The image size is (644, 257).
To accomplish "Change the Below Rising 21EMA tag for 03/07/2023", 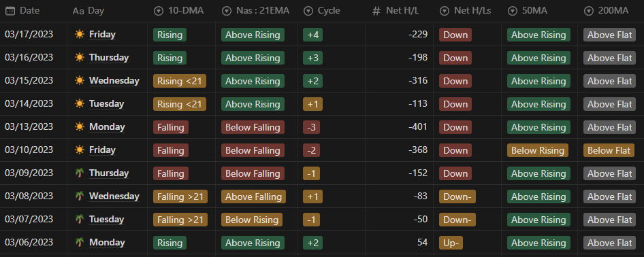I will (252, 220).
